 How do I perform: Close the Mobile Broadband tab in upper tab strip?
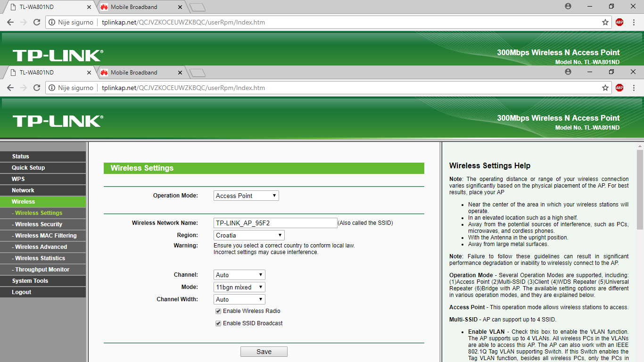180,7
